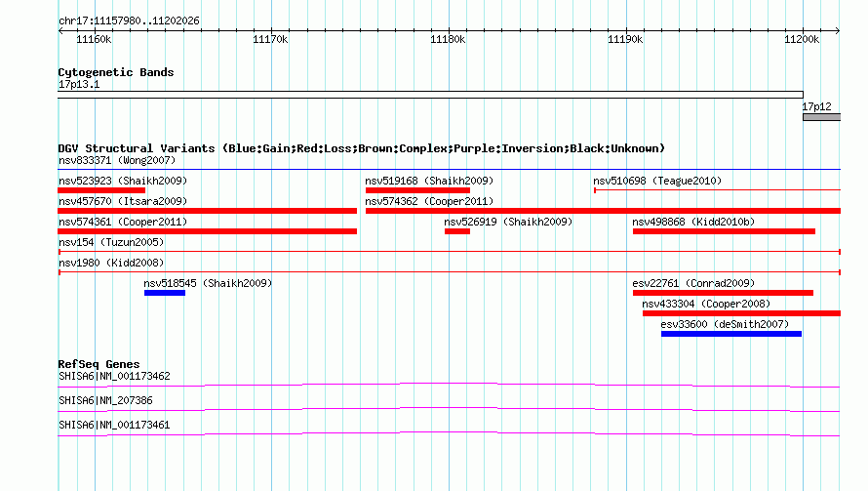The image size is (868, 491).
Task: Select the nsv1980 (Kidd2008) thin red line
Action: pos(450,272)
